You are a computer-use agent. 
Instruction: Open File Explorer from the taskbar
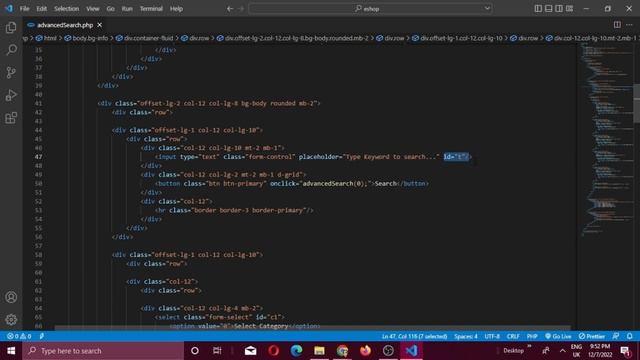click(x=320, y=351)
